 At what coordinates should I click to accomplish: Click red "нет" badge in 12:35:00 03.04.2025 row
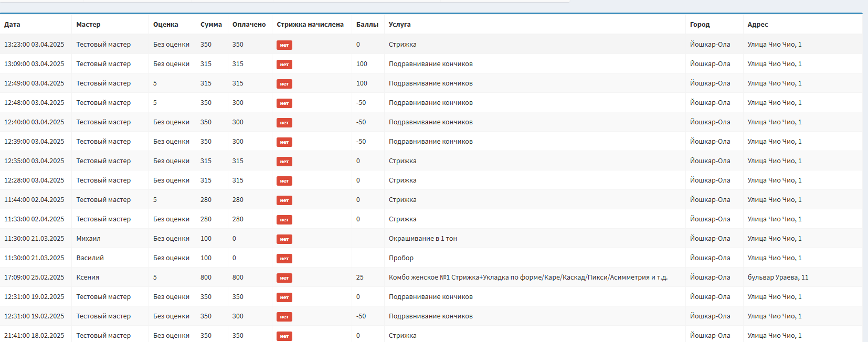pos(284,162)
